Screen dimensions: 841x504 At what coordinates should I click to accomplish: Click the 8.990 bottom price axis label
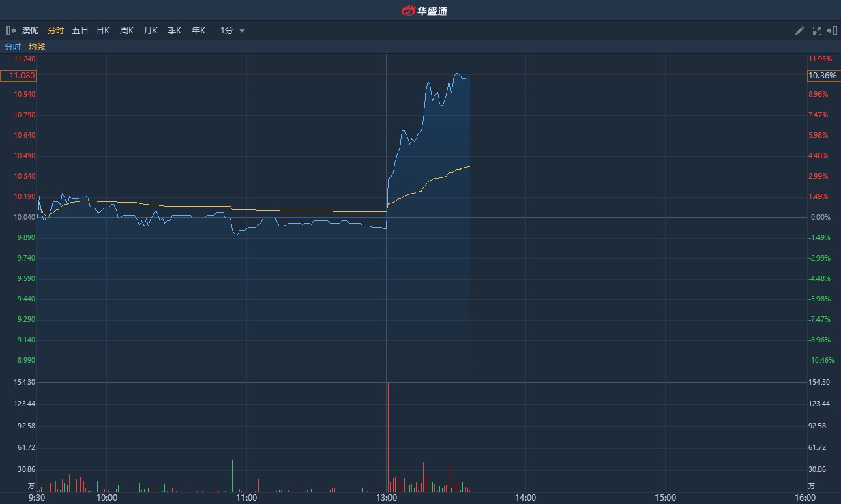click(x=25, y=360)
